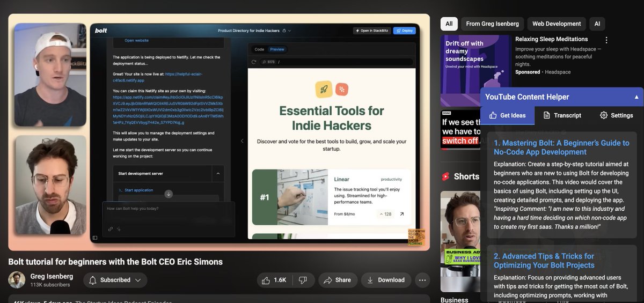Image resolution: width=644 pixels, height=303 pixels.
Task: Filter by Web Development chip
Action: pyautogui.click(x=557, y=24)
